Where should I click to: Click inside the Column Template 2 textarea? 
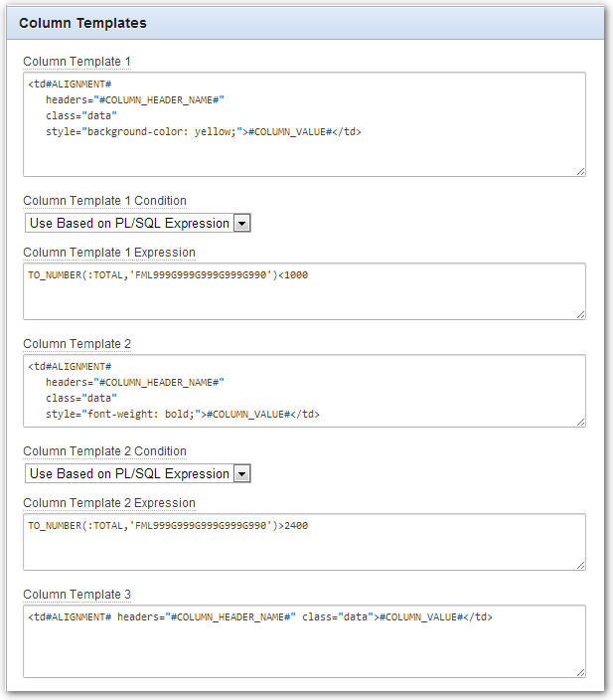pos(304,391)
